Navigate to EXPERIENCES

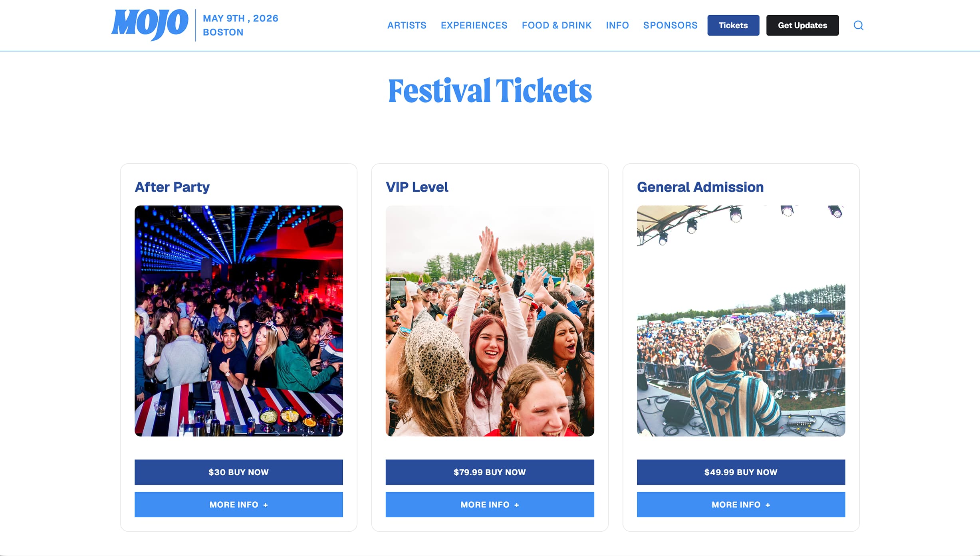click(x=474, y=25)
